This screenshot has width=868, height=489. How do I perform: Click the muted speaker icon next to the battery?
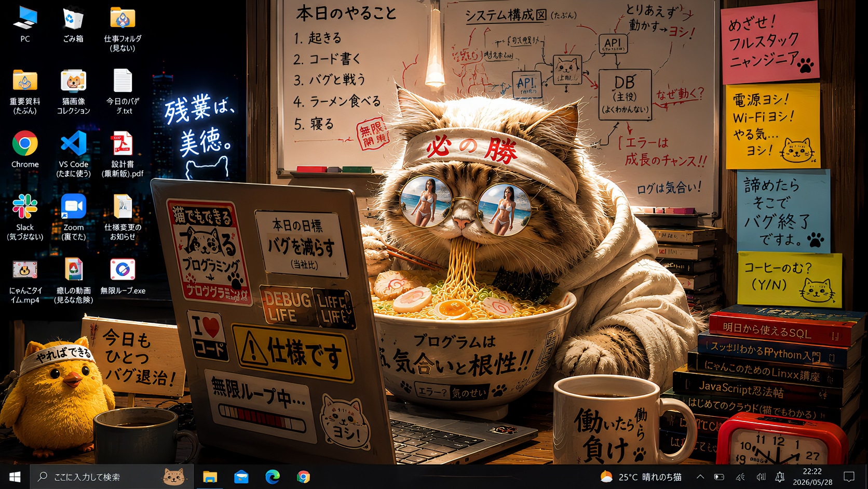(x=740, y=477)
